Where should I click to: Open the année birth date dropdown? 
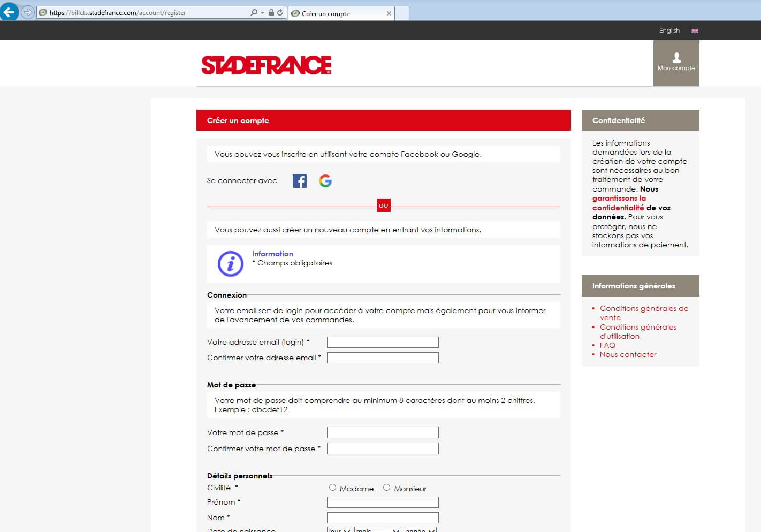[420, 530]
